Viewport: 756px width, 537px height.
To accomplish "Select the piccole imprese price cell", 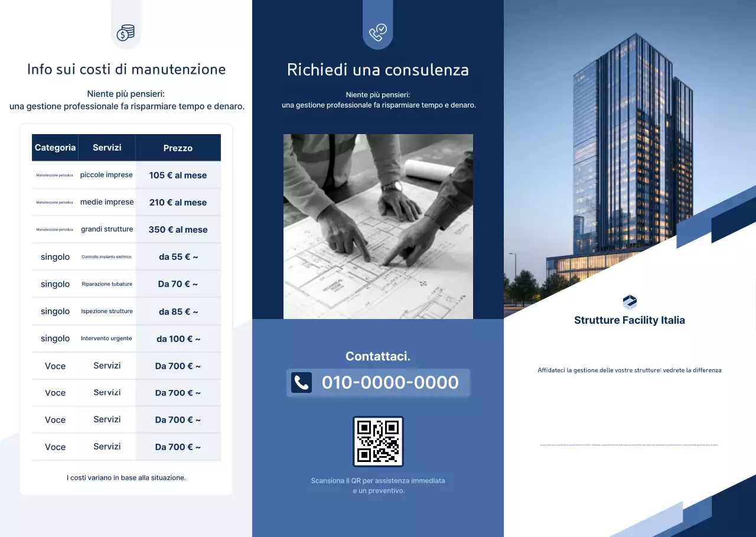I will (x=178, y=175).
